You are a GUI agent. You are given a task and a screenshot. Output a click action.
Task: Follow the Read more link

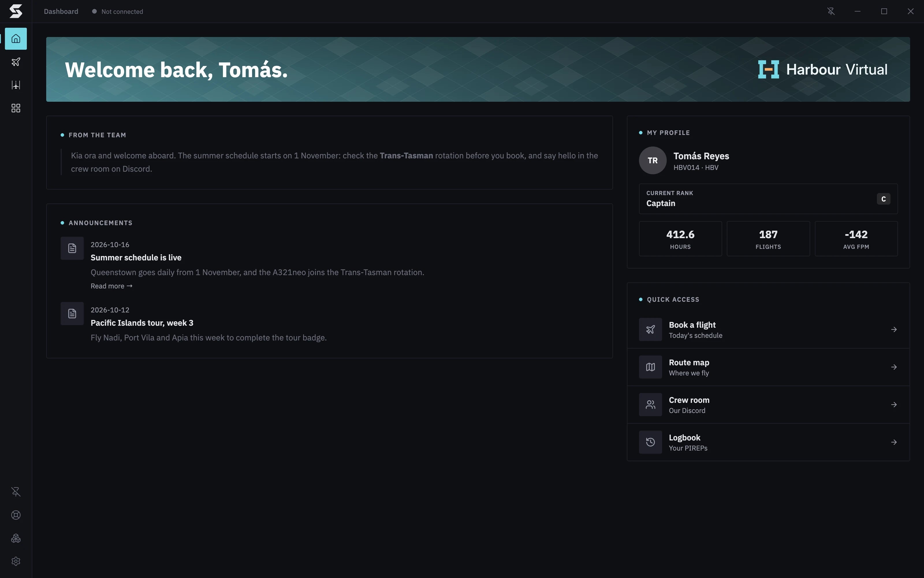[111, 286]
